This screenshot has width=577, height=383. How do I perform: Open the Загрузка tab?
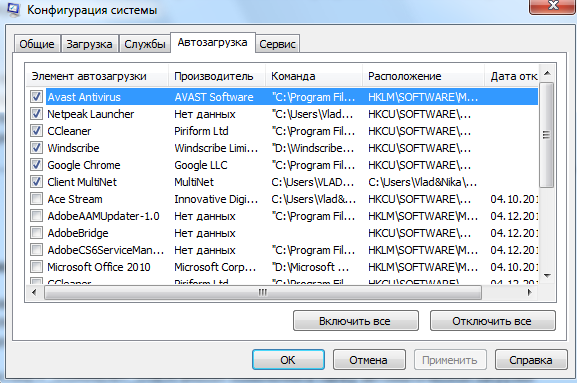tap(89, 44)
